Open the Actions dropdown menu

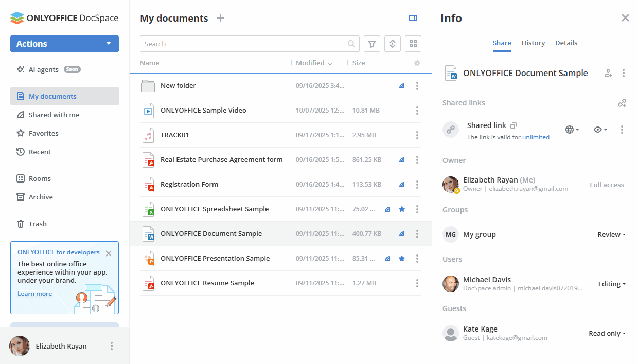[64, 44]
